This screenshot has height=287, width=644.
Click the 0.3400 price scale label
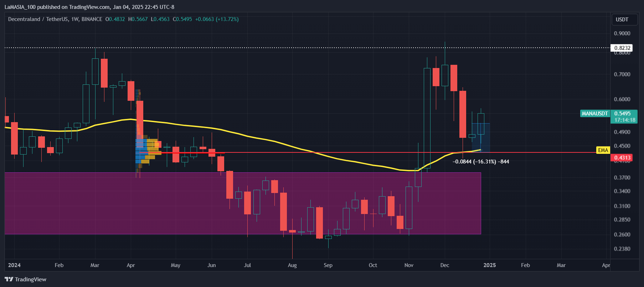(x=622, y=191)
